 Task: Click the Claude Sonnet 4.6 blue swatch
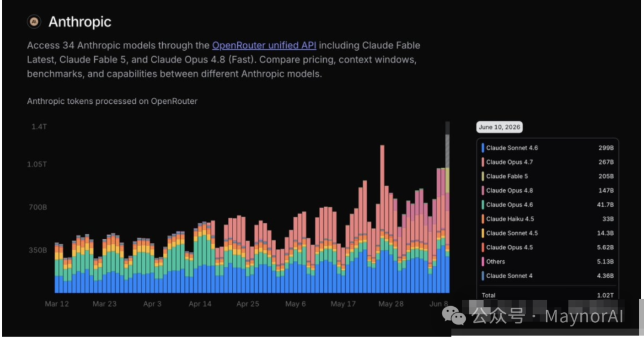482,148
